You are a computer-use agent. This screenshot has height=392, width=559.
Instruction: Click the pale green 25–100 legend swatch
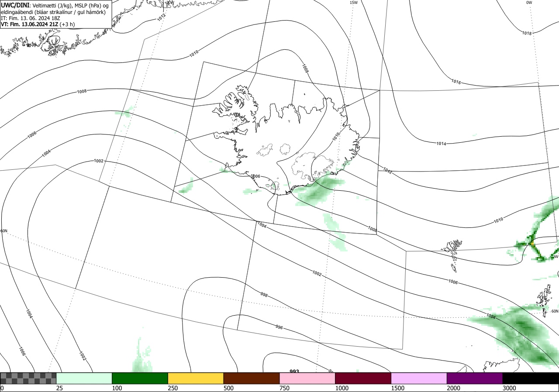(84, 378)
